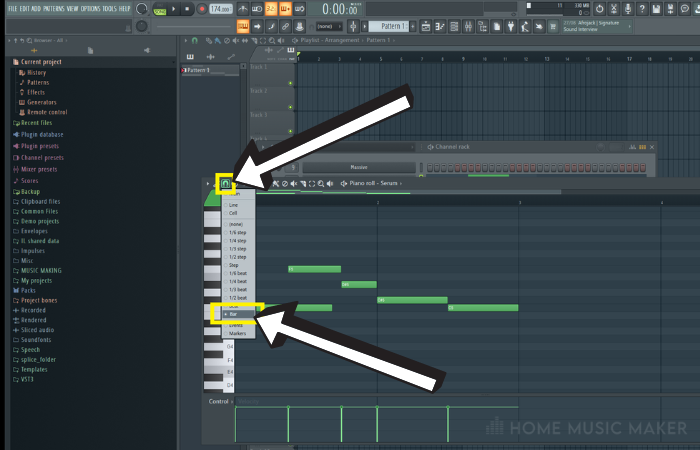Click the stop button
The image size is (700, 450).
click(x=187, y=8)
